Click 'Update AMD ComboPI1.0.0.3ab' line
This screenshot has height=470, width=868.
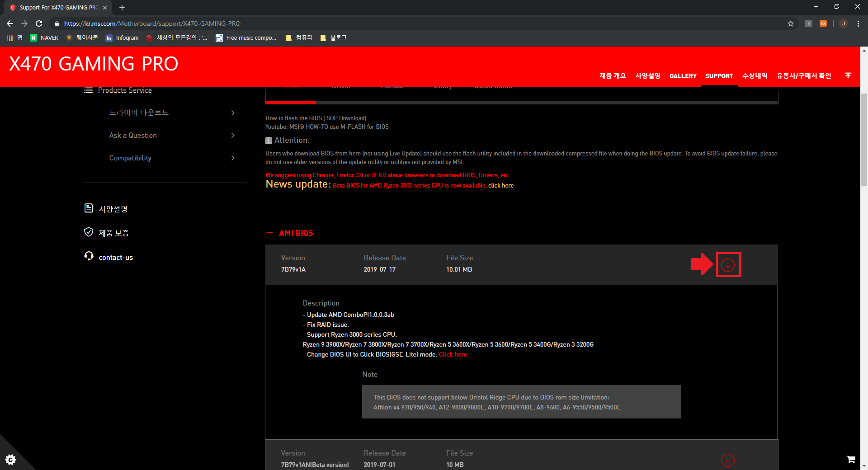[x=348, y=315]
